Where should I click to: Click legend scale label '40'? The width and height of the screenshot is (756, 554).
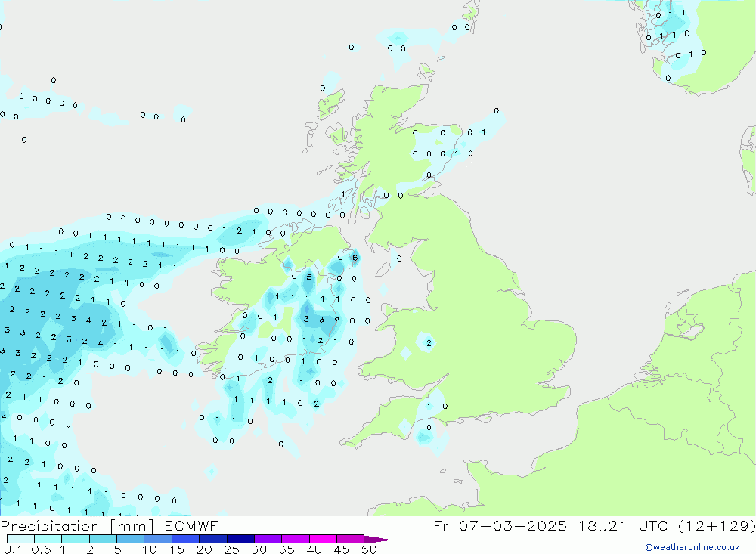pos(314,549)
